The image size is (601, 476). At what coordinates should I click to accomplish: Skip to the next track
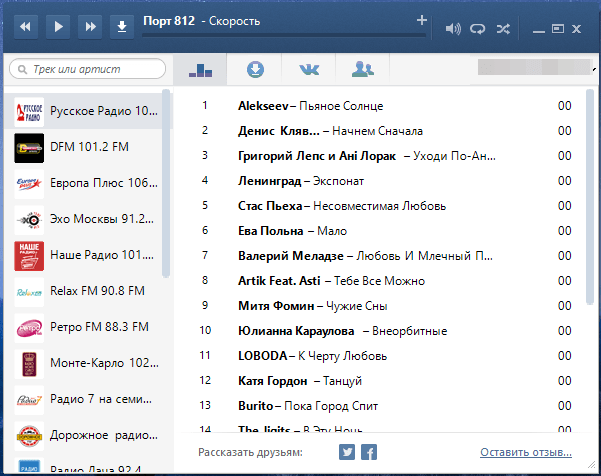(90, 27)
